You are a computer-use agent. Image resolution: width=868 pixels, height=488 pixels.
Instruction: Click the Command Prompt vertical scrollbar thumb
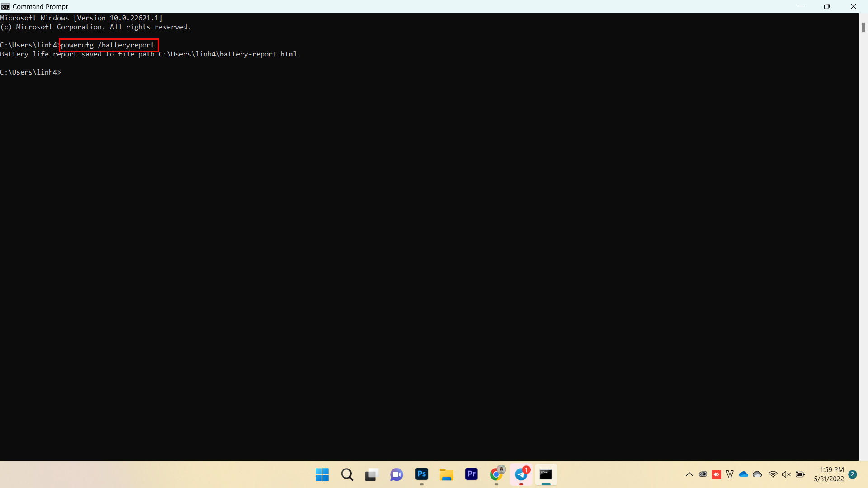863,27
